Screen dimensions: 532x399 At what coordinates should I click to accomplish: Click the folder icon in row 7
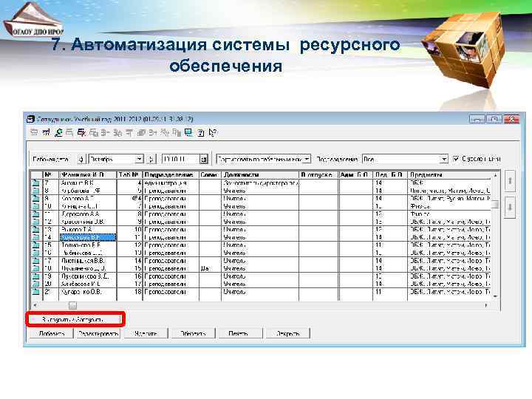[x=36, y=183]
